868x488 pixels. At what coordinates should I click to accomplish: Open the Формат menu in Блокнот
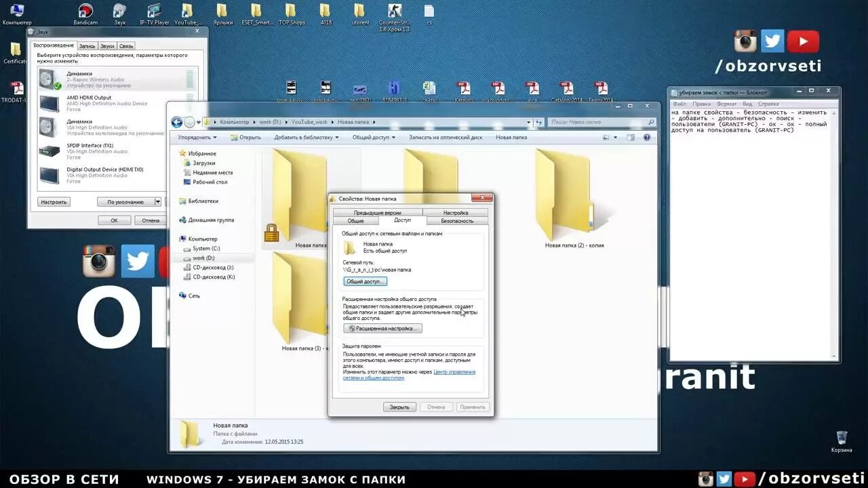click(x=726, y=104)
